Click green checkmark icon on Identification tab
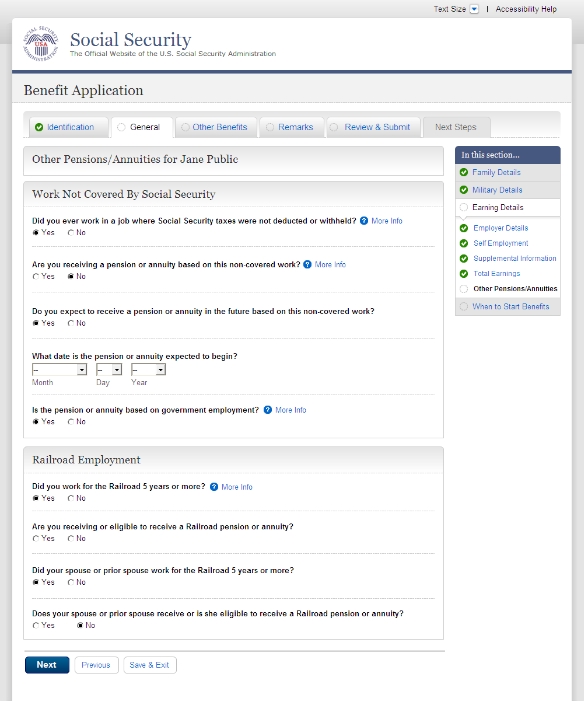This screenshot has height=705, width=588. pyautogui.click(x=39, y=127)
